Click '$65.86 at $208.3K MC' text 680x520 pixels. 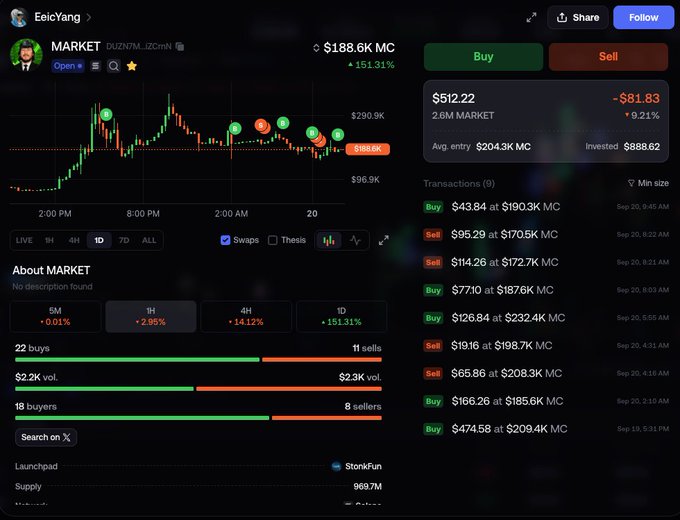(506, 373)
